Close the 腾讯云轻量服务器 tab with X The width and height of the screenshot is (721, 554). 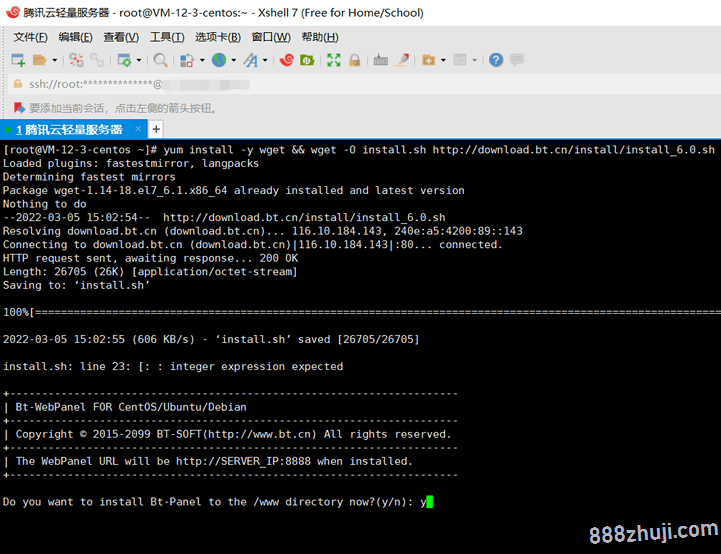point(138,129)
